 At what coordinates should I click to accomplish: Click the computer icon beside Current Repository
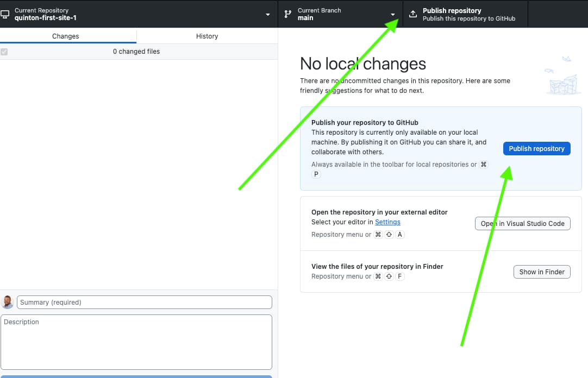(x=4, y=14)
